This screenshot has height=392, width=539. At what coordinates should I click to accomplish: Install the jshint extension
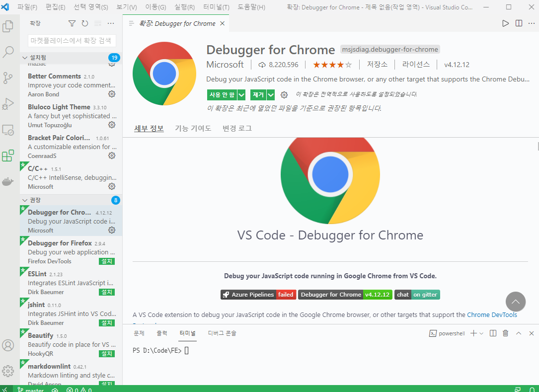coord(107,323)
